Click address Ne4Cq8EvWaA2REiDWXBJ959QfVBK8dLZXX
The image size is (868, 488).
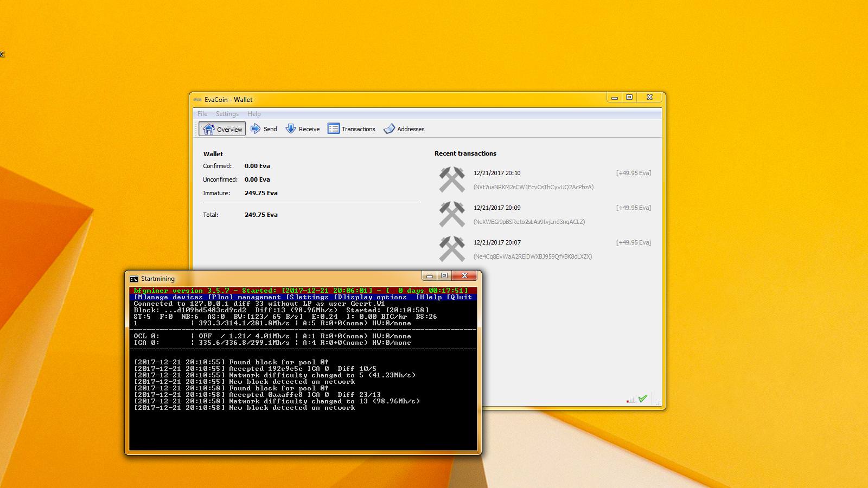coord(533,256)
